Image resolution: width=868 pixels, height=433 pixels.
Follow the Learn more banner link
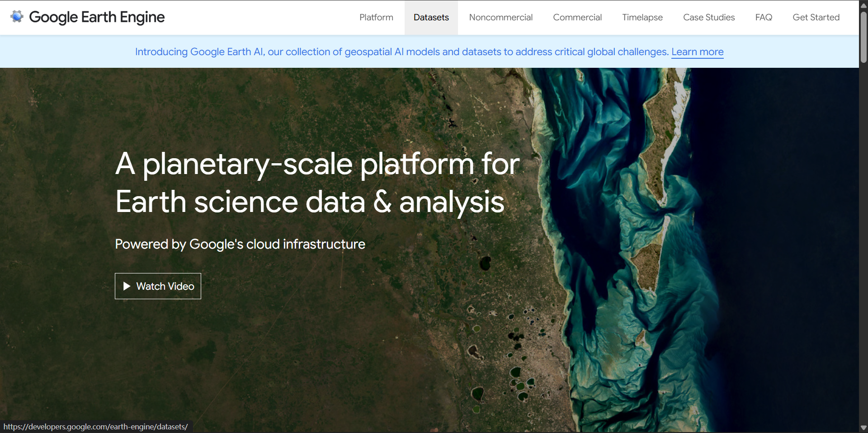coord(697,52)
